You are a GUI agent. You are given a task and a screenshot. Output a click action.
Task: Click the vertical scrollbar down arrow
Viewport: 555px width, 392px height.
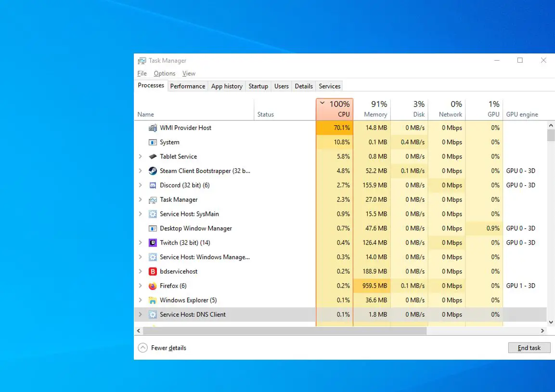point(551,322)
